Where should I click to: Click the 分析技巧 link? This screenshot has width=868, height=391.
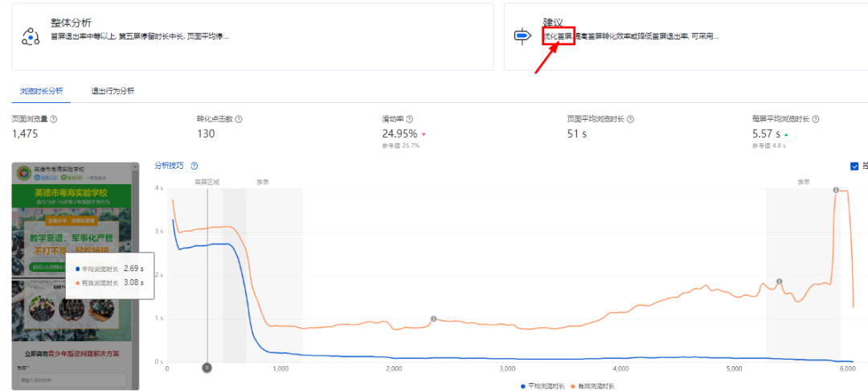(x=170, y=166)
